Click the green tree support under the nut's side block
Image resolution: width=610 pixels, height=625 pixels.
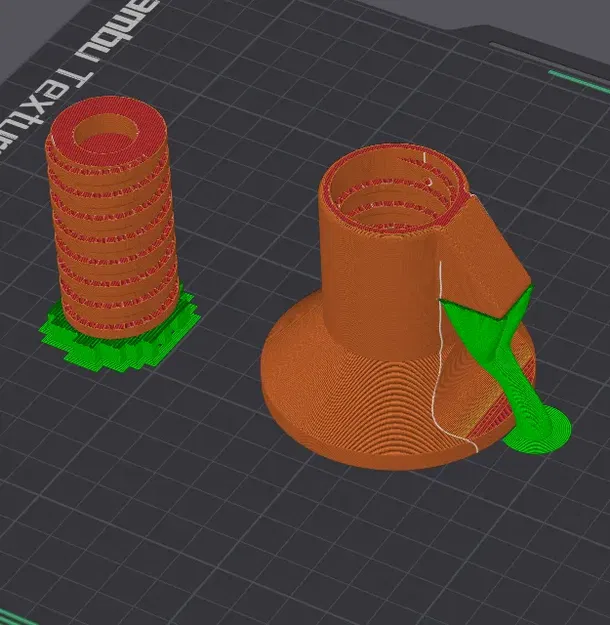(x=506, y=371)
